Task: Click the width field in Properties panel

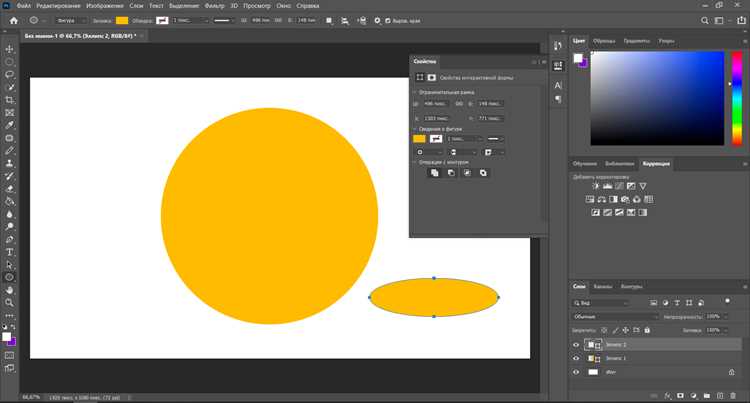Action: pos(436,104)
